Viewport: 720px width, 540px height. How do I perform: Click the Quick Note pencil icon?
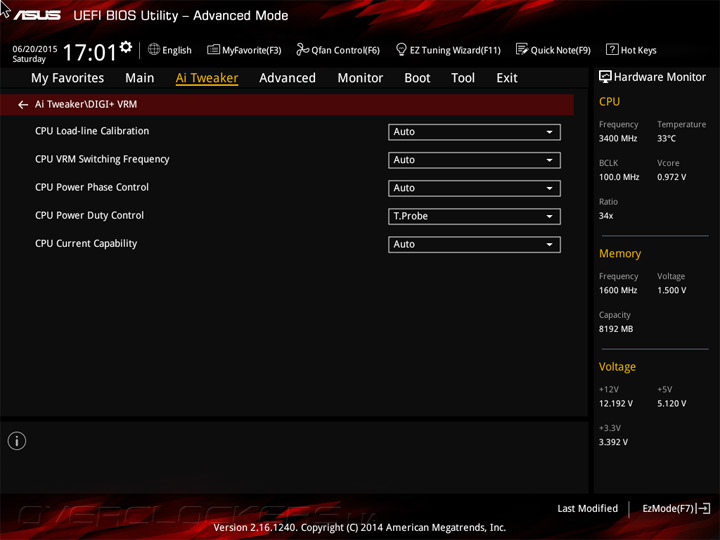(x=522, y=49)
